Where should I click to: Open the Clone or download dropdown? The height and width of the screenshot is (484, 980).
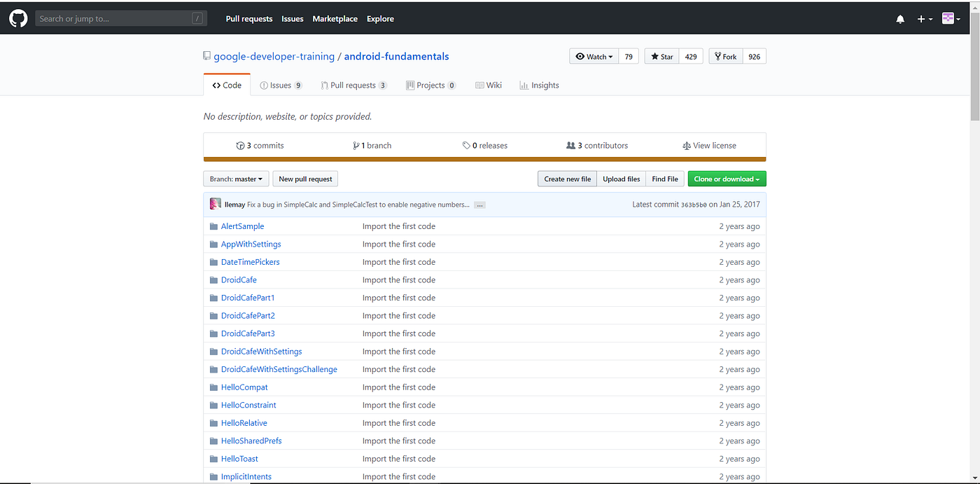pos(727,179)
